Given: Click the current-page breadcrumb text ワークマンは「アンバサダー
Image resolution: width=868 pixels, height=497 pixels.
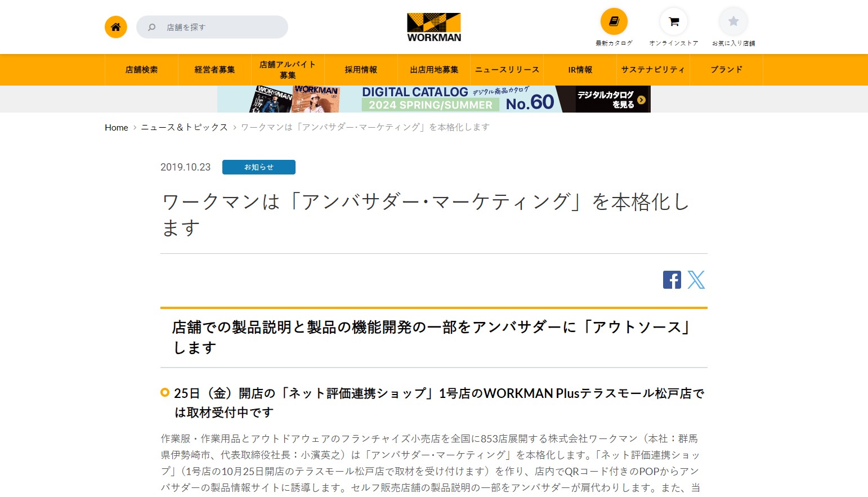Looking at the screenshot, I should [365, 127].
